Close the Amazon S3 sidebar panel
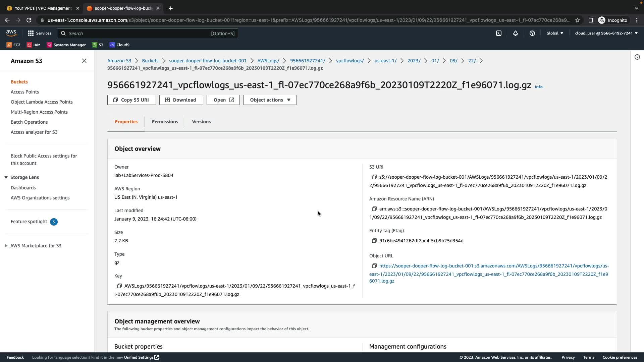Viewport: 644px width, 362px height. point(84,61)
